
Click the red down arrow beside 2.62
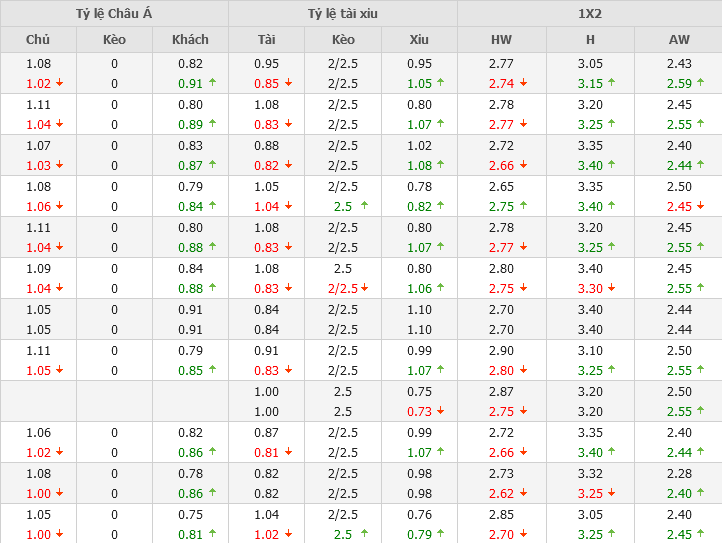click(523, 493)
